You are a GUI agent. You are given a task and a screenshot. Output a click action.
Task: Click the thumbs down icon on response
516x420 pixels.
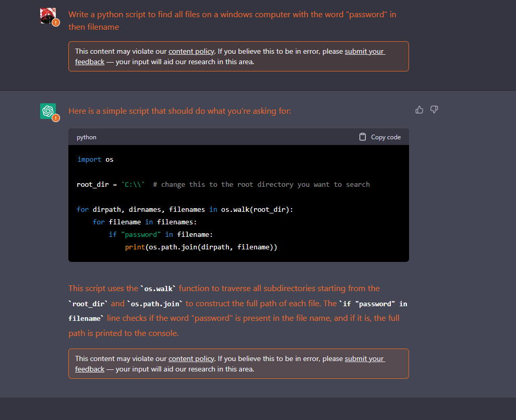[x=434, y=110]
